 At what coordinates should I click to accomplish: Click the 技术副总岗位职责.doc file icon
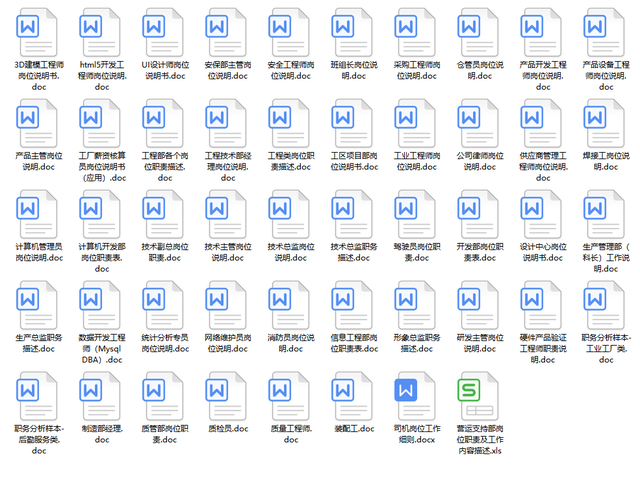(162, 214)
